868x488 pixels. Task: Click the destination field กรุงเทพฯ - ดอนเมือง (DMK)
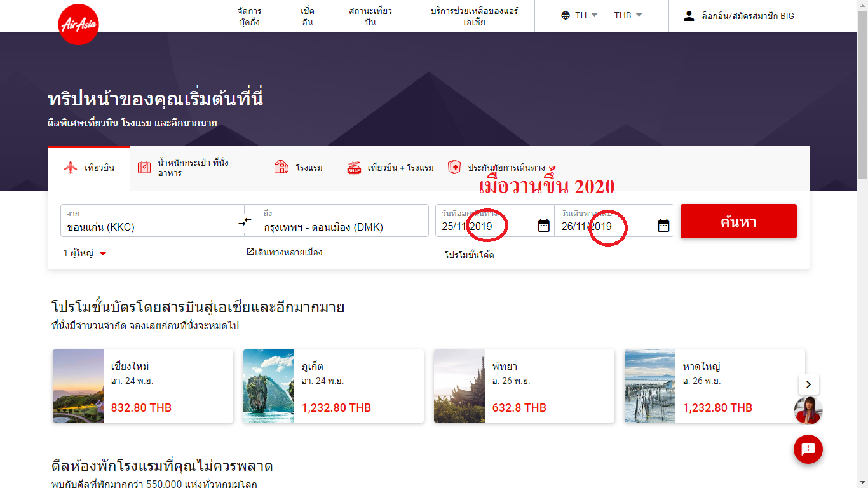[337, 220]
